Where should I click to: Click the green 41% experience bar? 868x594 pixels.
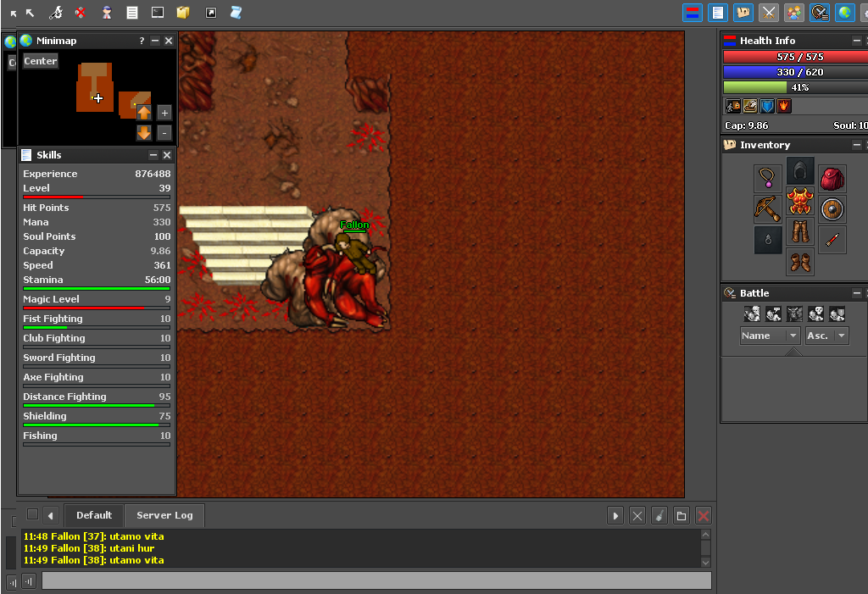(795, 87)
